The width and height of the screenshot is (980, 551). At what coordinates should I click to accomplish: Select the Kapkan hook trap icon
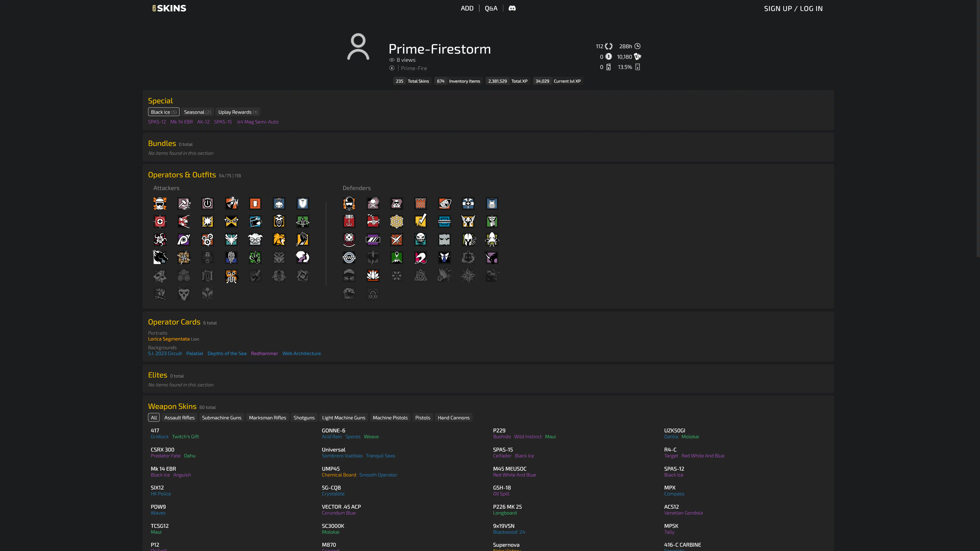(349, 221)
